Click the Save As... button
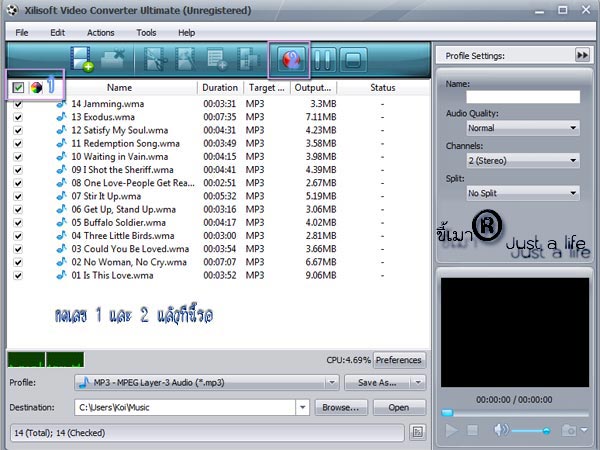 coord(377,382)
